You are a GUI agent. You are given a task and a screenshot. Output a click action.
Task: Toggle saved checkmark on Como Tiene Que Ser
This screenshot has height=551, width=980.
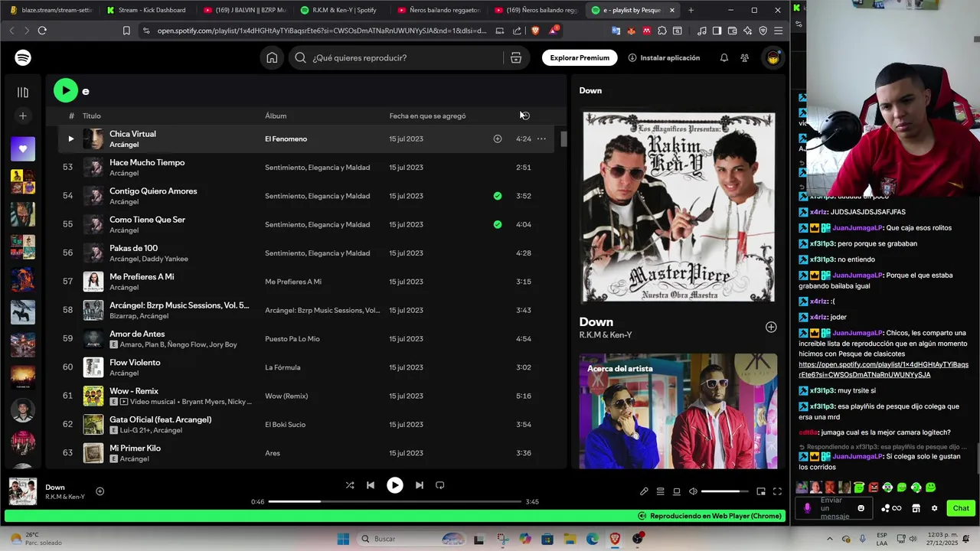[498, 224]
